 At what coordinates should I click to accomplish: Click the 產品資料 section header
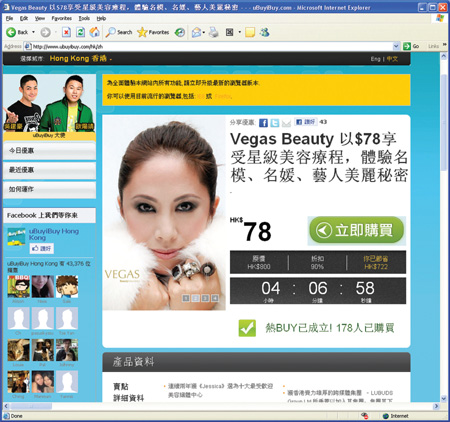coord(256,362)
